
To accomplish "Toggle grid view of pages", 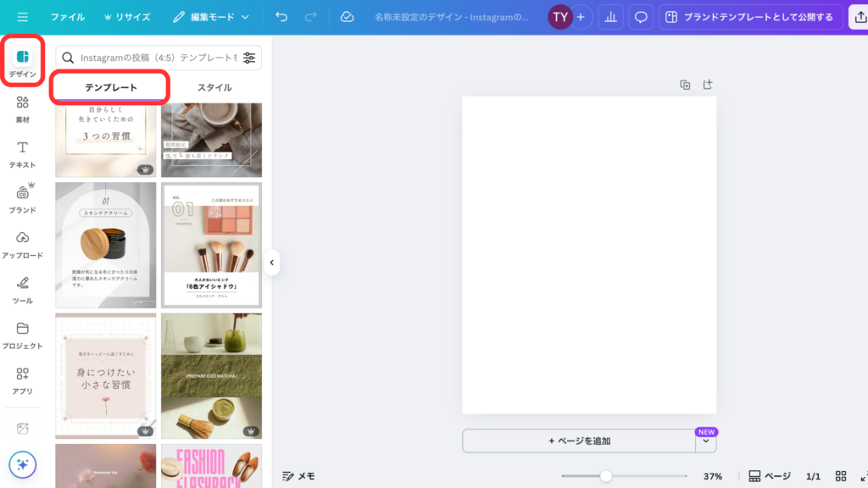I will [x=841, y=476].
